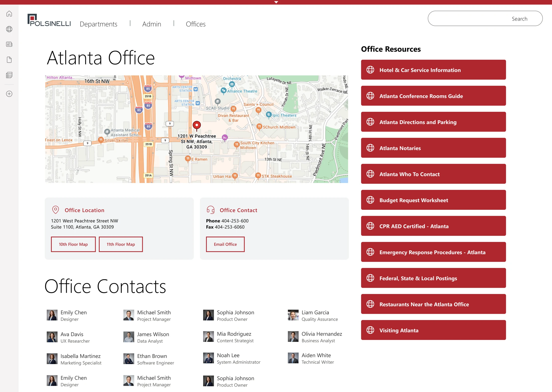
Task: Select Ava Davis's contact photo
Action: (52, 337)
